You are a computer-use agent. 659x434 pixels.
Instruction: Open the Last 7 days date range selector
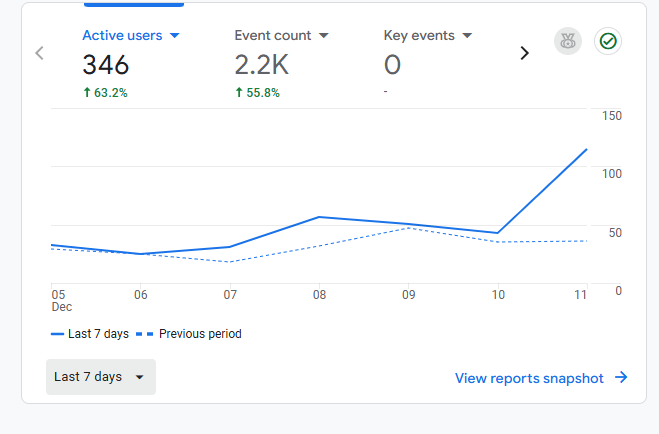(x=101, y=377)
